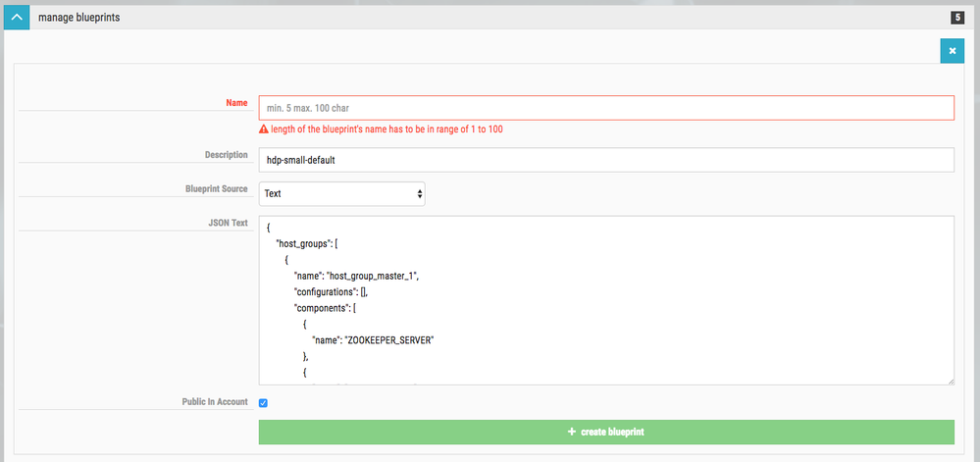Viewport: 980px width, 462px height.
Task: Click the JSON Text label
Action: tap(229, 223)
